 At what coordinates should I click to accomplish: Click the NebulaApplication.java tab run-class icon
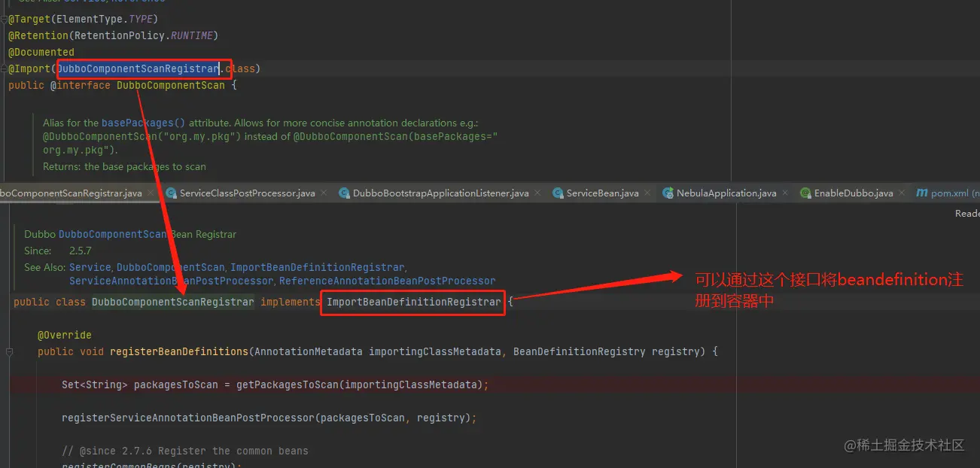[668, 193]
